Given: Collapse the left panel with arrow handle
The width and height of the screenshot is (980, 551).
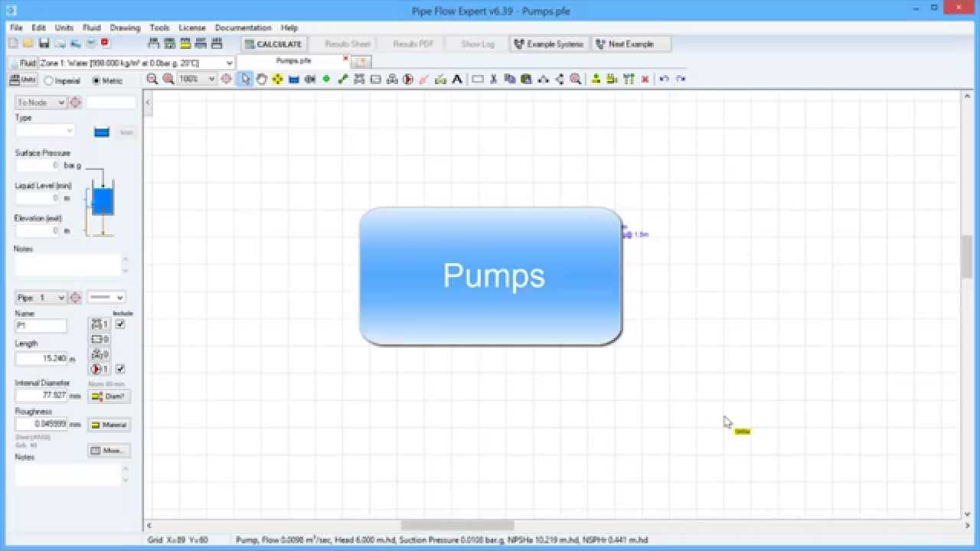Looking at the screenshot, I should point(148,102).
